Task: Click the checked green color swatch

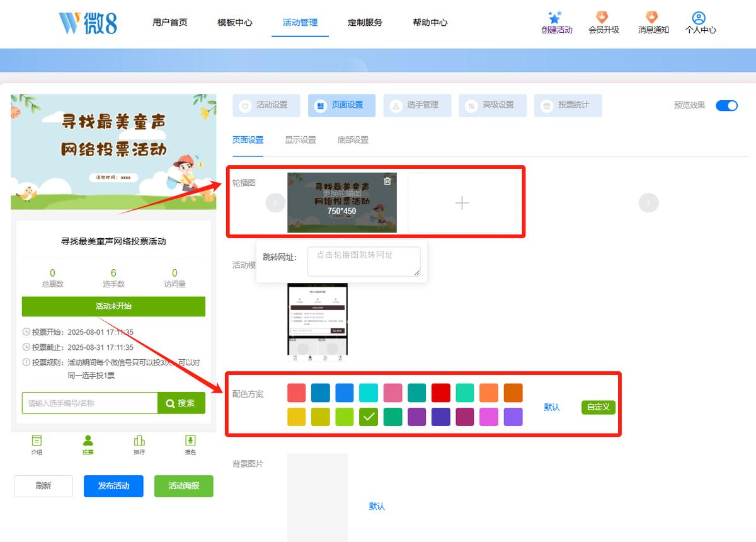Action: pyautogui.click(x=369, y=417)
